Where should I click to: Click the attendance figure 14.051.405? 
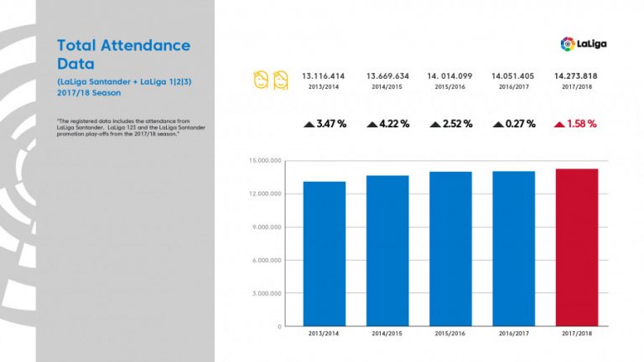click(x=513, y=76)
